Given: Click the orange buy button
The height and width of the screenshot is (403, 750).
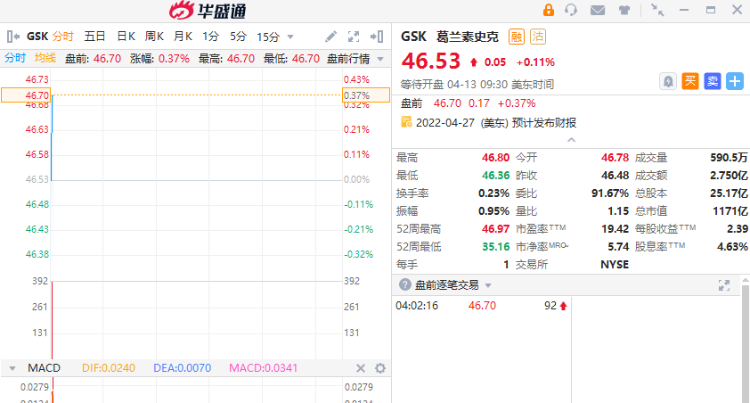Looking at the screenshot, I should 690,81.
